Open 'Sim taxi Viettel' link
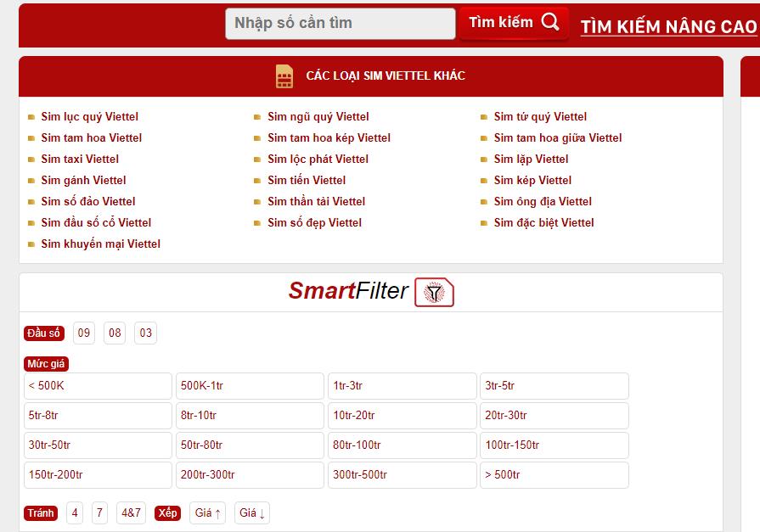Image resolution: width=760 pixels, height=532 pixels. click(80, 160)
